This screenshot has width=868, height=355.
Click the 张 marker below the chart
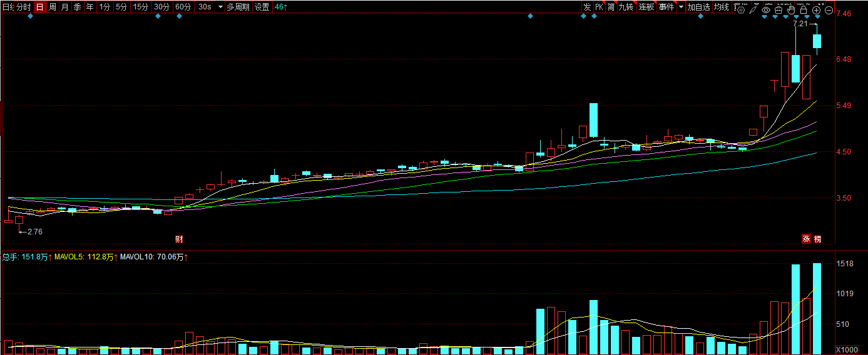[x=806, y=238]
